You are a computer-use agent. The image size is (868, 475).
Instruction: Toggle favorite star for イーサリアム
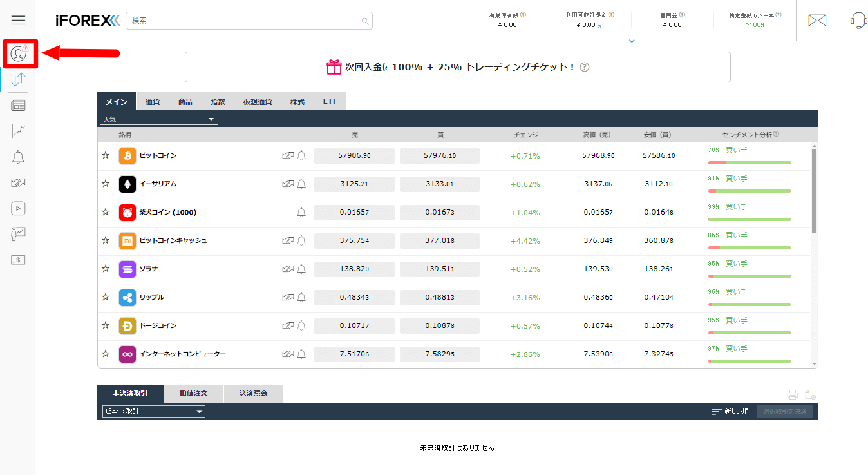click(106, 184)
